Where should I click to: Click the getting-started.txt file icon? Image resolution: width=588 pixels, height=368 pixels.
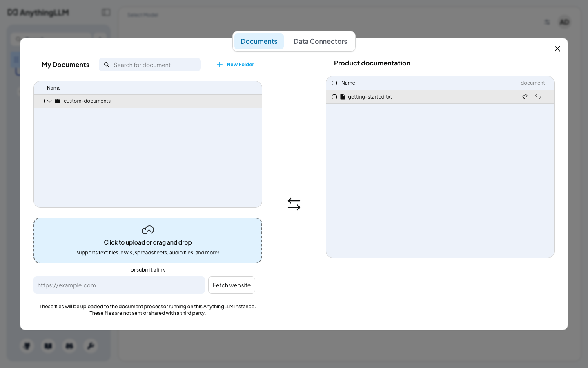click(x=343, y=97)
